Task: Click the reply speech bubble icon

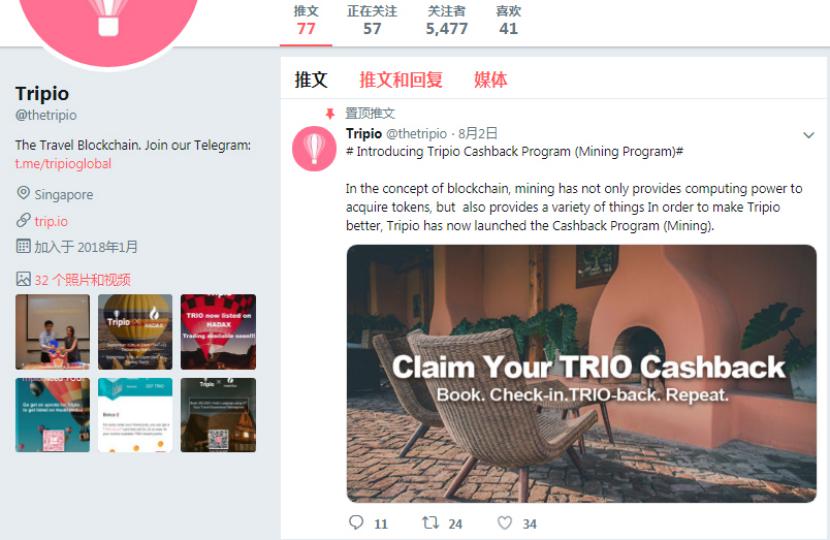Action: 356,523
